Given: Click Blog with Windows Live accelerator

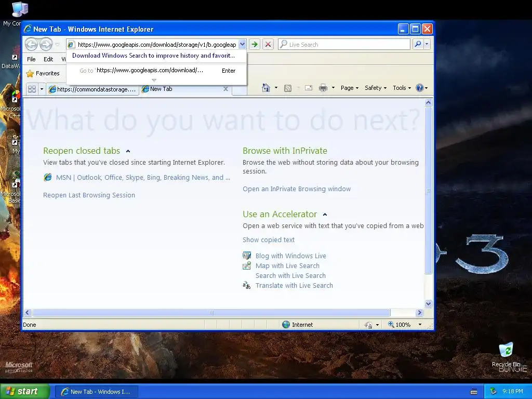Looking at the screenshot, I should (291, 256).
